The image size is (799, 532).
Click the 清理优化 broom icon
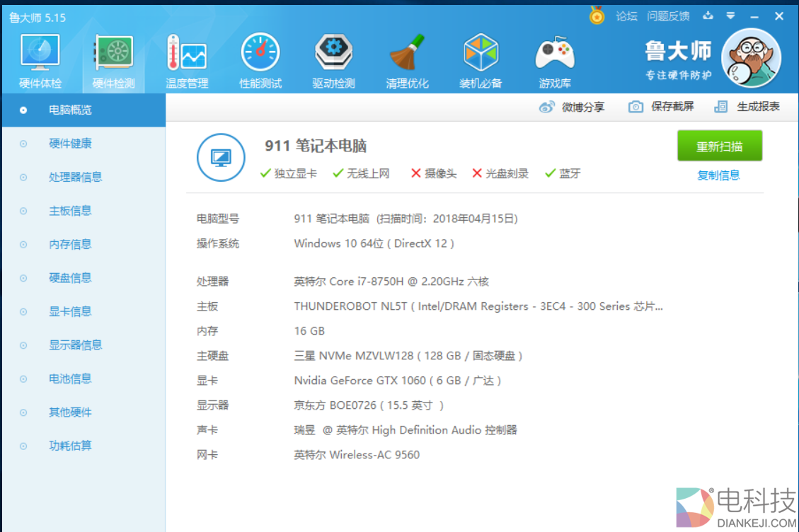407,54
